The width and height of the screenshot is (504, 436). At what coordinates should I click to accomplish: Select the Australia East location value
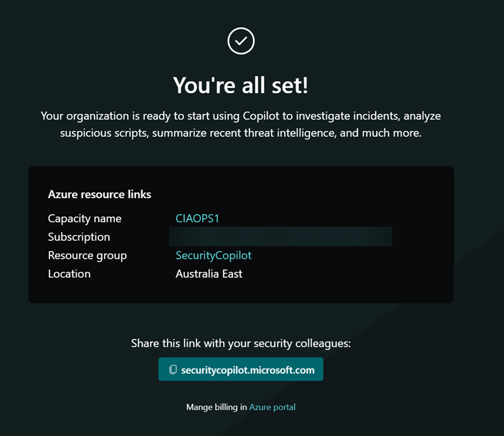click(209, 274)
